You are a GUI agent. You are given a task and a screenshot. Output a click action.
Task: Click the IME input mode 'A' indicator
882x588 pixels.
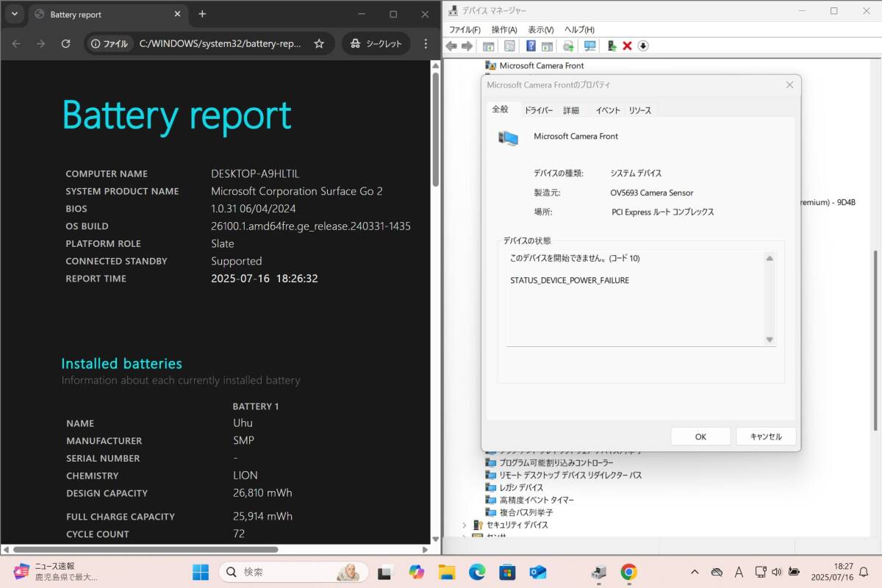[x=739, y=572]
